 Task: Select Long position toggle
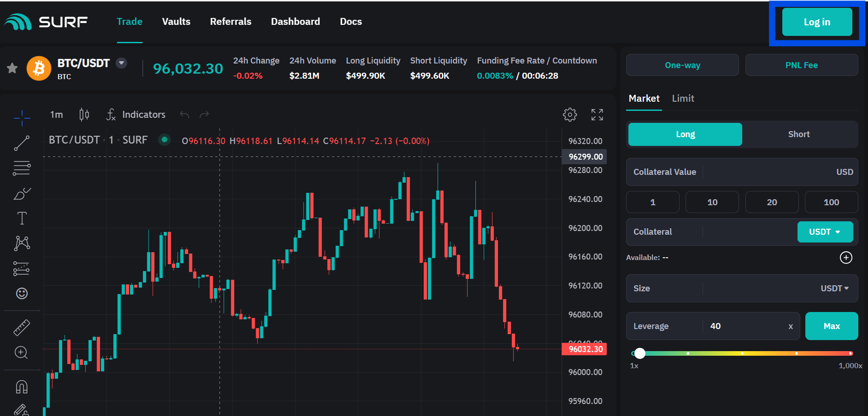(x=685, y=134)
